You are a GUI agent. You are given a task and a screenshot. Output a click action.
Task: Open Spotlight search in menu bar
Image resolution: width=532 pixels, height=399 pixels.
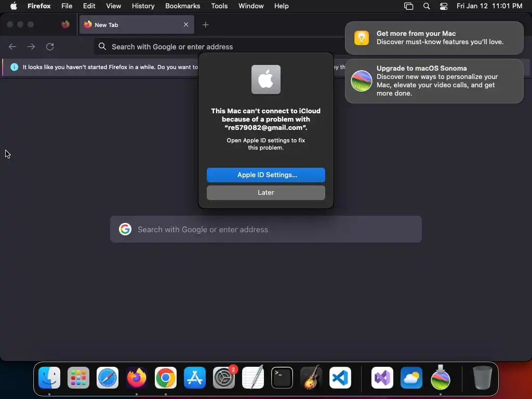(427, 6)
